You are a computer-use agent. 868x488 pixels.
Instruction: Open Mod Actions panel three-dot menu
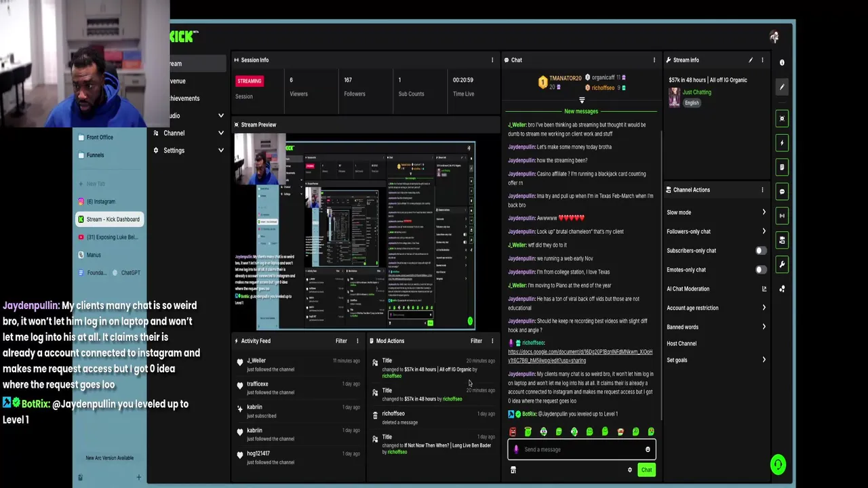[x=492, y=341]
